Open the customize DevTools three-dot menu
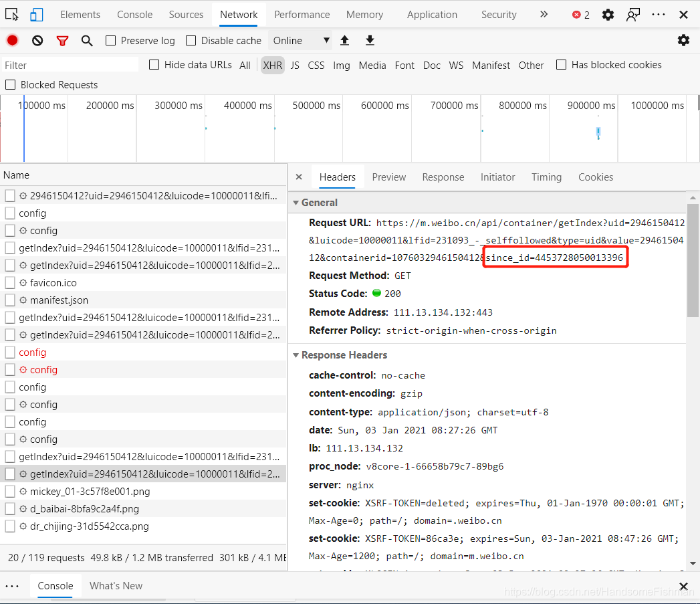This screenshot has height=604, width=700. 658,15
